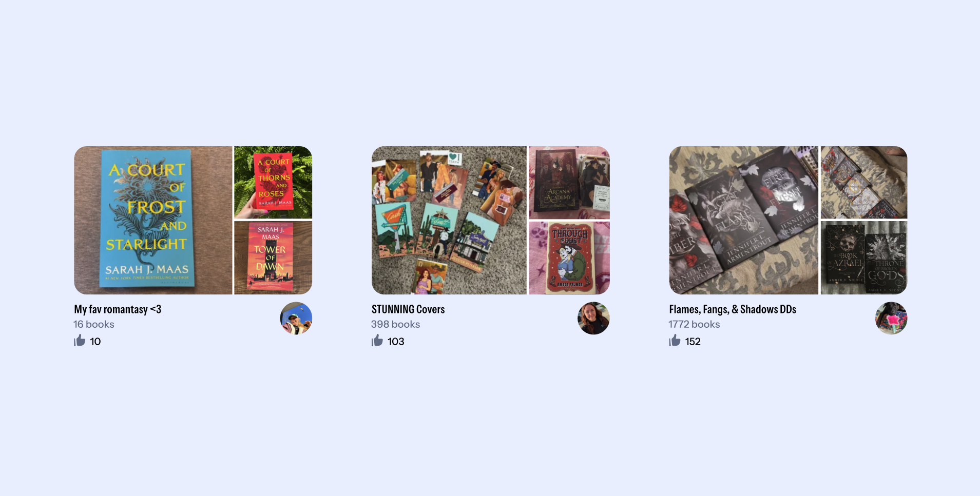Image resolution: width=980 pixels, height=496 pixels.
Task: View the cowboy romance books collage
Action: pos(449,220)
